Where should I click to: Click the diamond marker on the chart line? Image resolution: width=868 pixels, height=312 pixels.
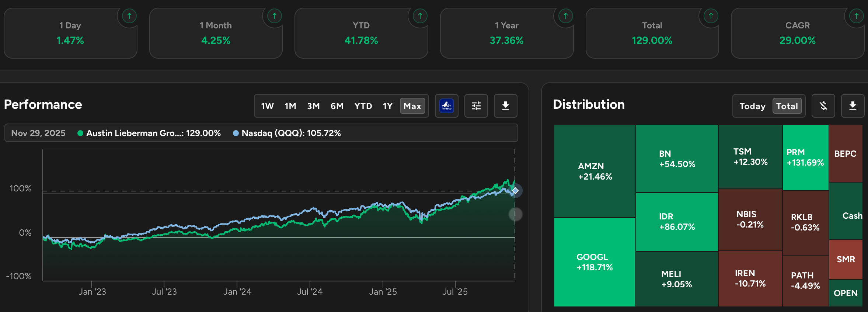(x=515, y=191)
